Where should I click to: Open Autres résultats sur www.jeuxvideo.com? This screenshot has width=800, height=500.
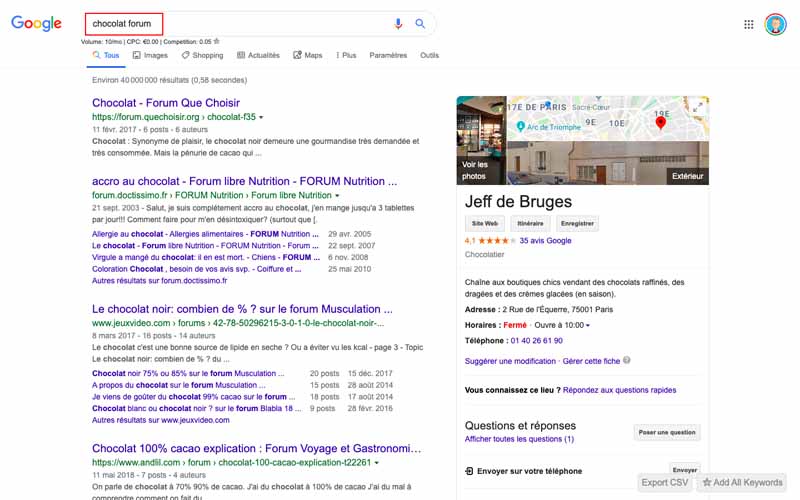(x=161, y=420)
